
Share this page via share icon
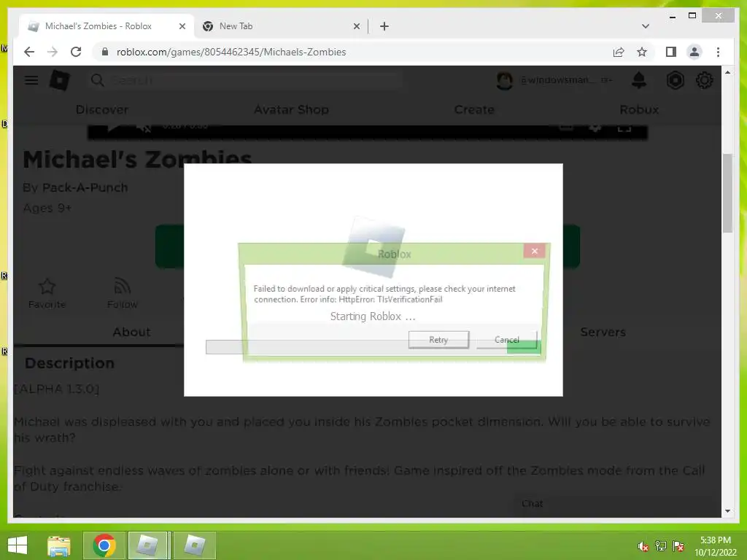point(619,52)
